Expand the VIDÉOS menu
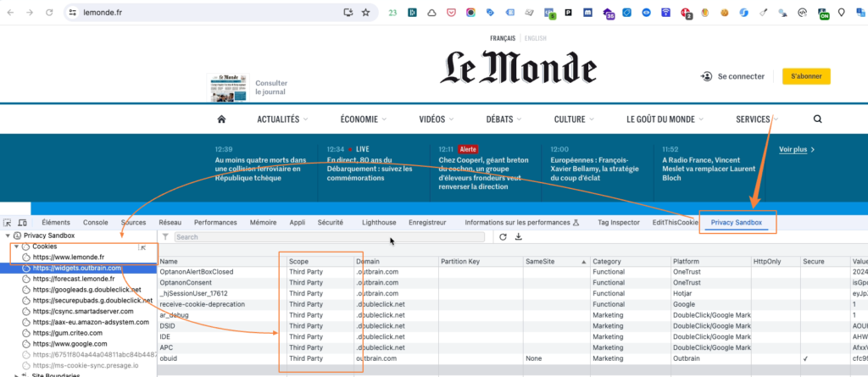Image resolution: width=868 pixels, height=377 pixels. coord(437,119)
